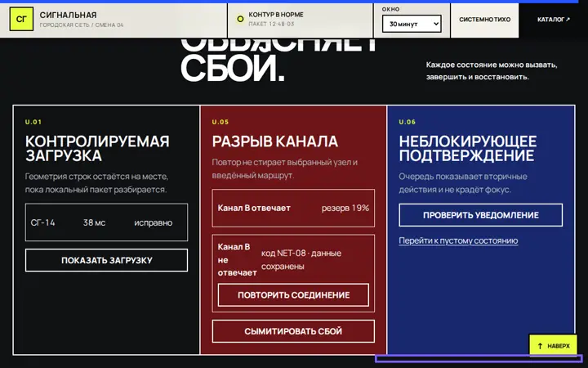Click the ПОВТОРИТЬ СОЕДИНЕНИЕ button
Screen dimensions: 588x368
point(293,295)
